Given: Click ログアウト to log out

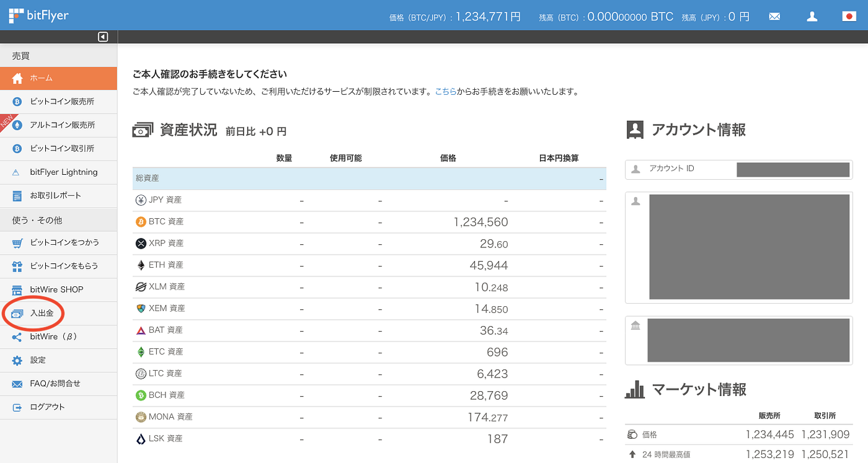Looking at the screenshot, I should tap(58, 407).
